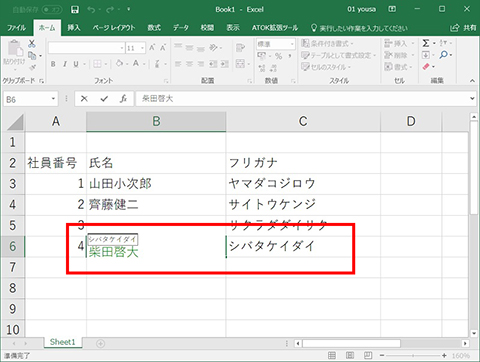Switch to the 挿入 tab

(74, 28)
